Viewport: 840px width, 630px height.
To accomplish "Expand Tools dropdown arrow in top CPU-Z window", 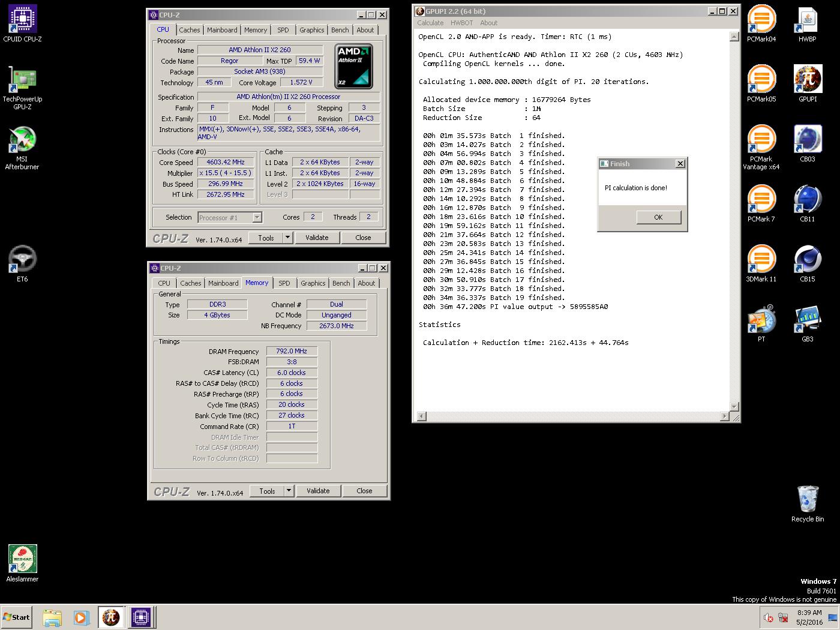I will coord(287,238).
